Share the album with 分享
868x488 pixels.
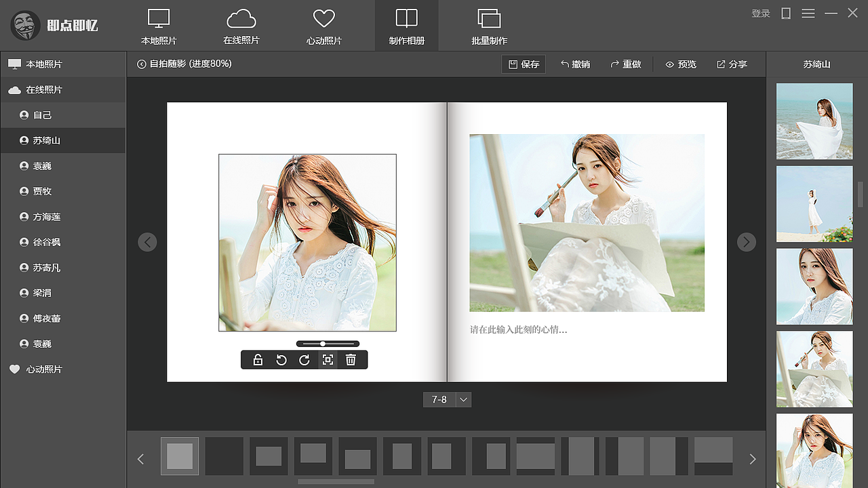pos(732,64)
